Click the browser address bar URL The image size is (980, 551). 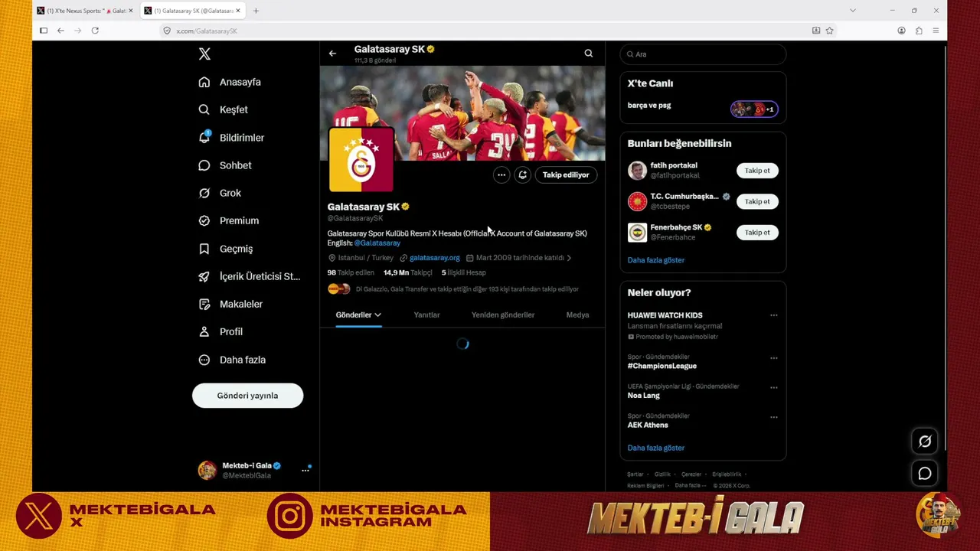point(207,31)
